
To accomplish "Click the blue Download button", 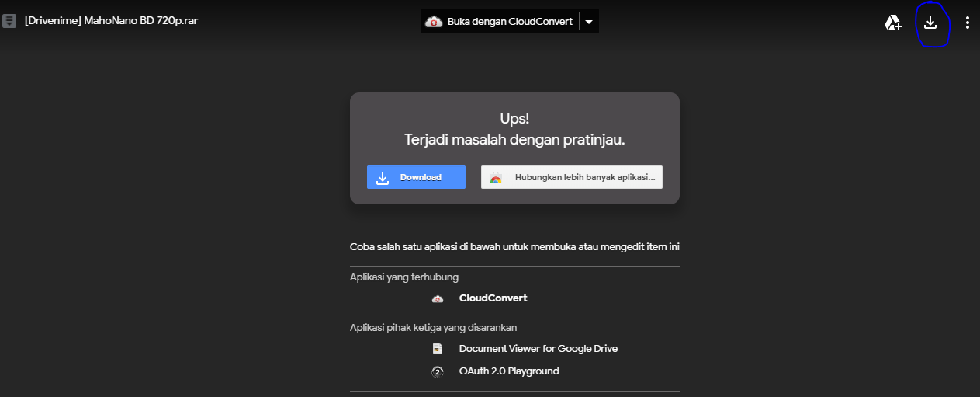I will tap(416, 177).
